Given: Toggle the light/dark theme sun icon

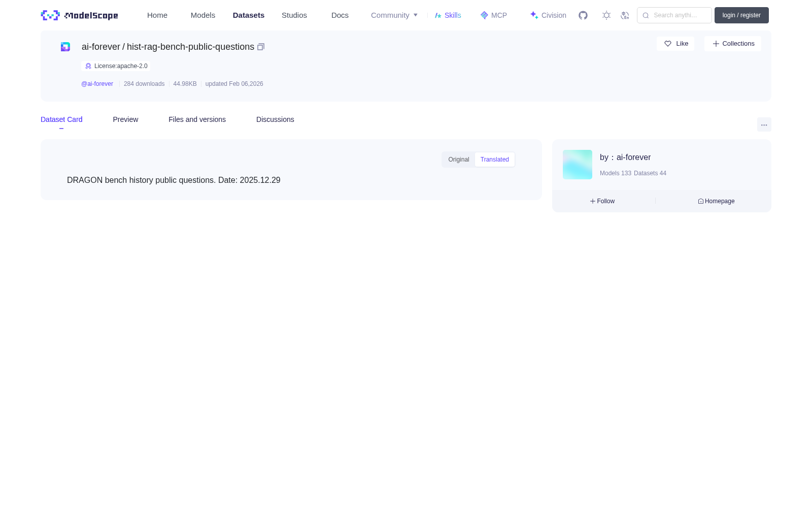Looking at the screenshot, I should tap(606, 15).
